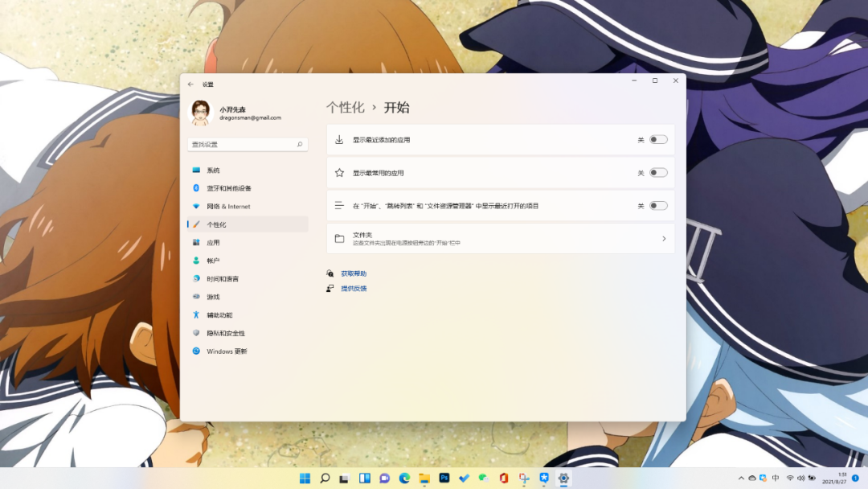
Task: Open File Explorer from taskbar
Action: (x=424, y=478)
